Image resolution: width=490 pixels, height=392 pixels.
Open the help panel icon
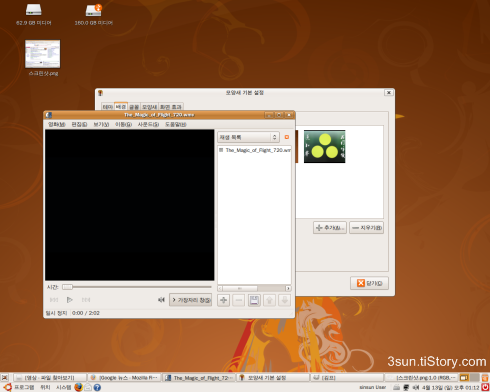(x=97, y=387)
